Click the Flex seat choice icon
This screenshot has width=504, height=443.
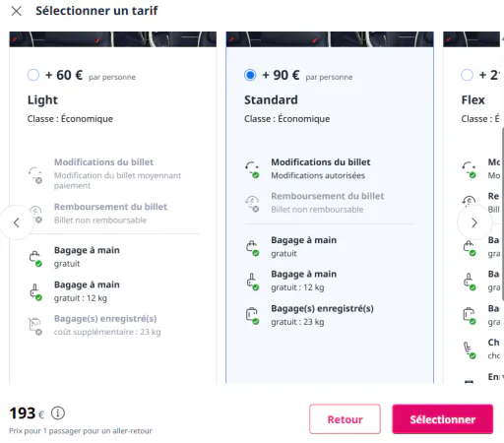coord(469,349)
